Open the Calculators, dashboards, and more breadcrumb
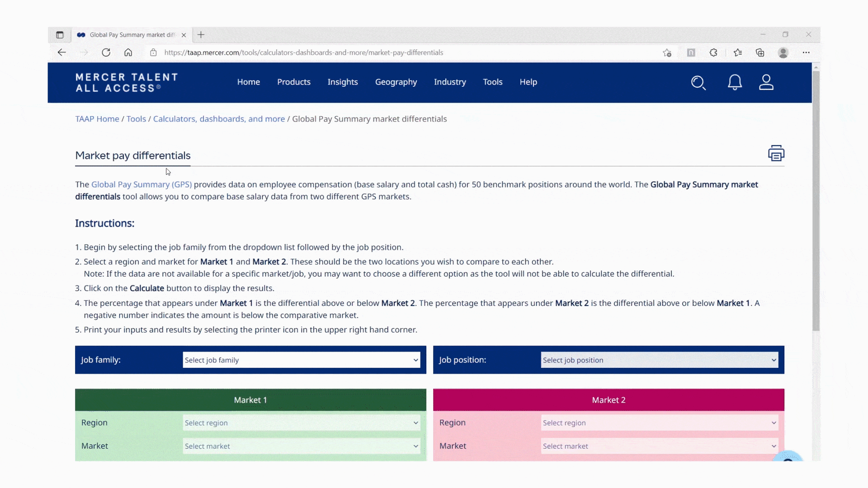868x488 pixels. point(219,119)
